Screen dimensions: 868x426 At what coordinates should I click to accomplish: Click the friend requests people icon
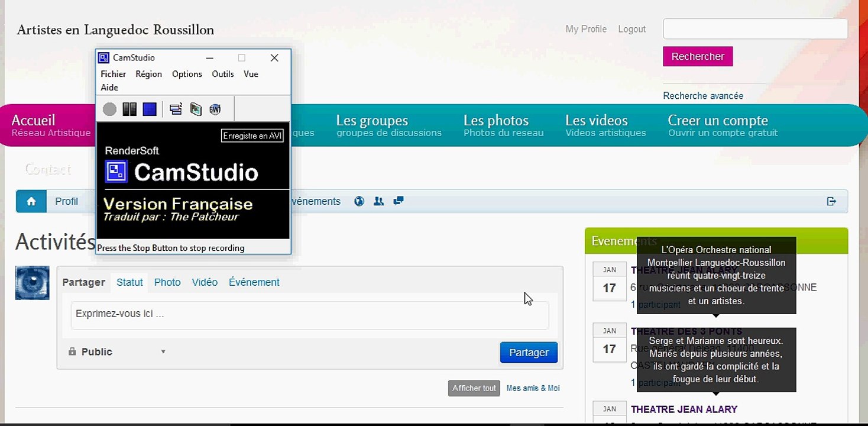[x=379, y=202]
